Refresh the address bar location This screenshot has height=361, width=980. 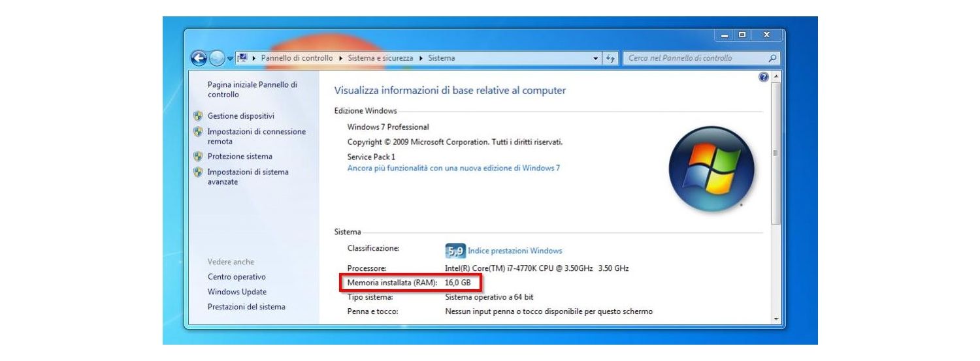610,58
